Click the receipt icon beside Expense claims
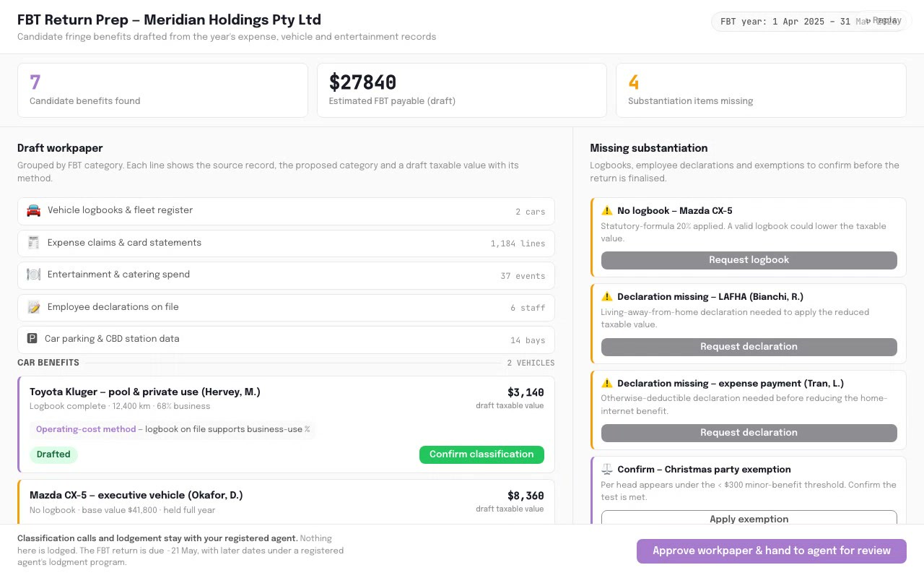The width and height of the screenshot is (924, 578). [33, 243]
